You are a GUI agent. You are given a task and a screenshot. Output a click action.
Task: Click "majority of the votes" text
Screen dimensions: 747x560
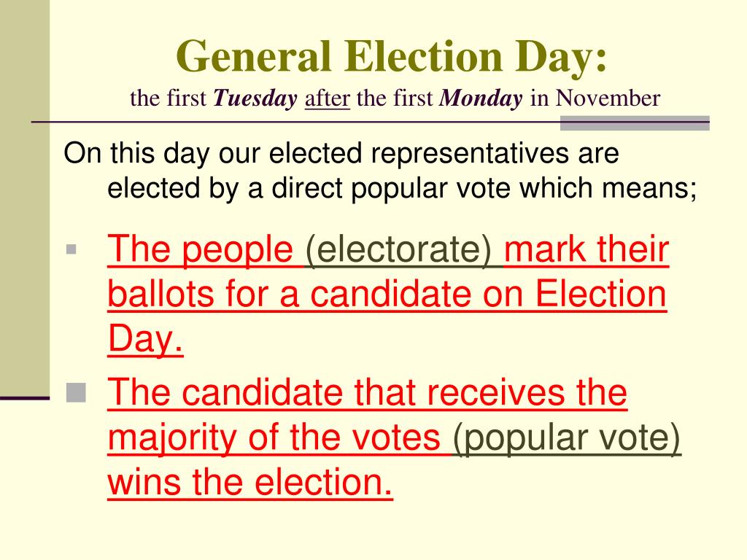point(274,437)
